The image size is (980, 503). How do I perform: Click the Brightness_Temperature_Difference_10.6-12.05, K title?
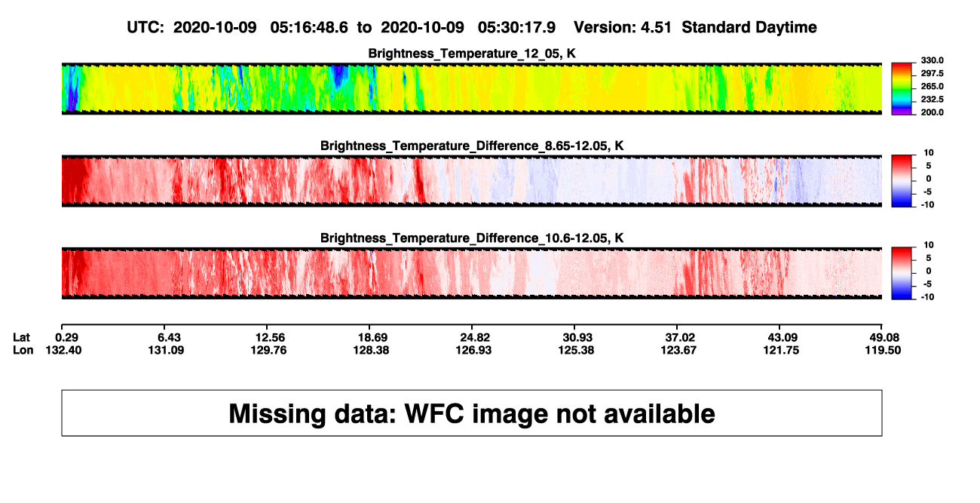(472, 238)
